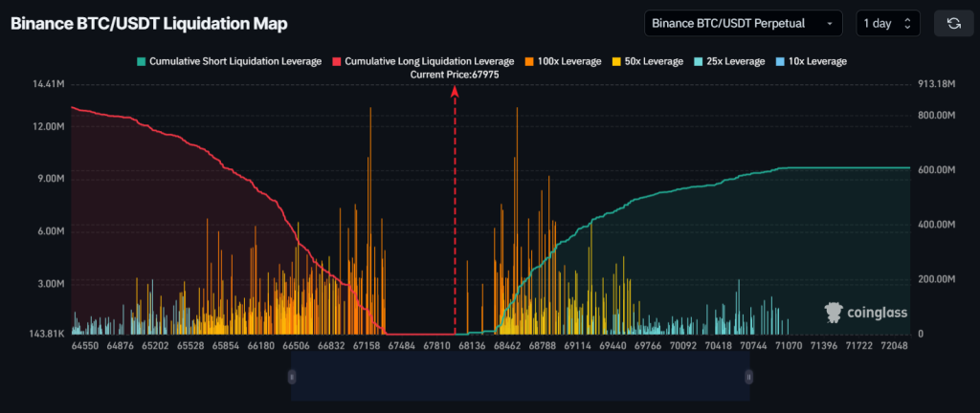The width and height of the screenshot is (980, 413).
Task: Open the 1 day timeframe selector
Action: click(888, 24)
